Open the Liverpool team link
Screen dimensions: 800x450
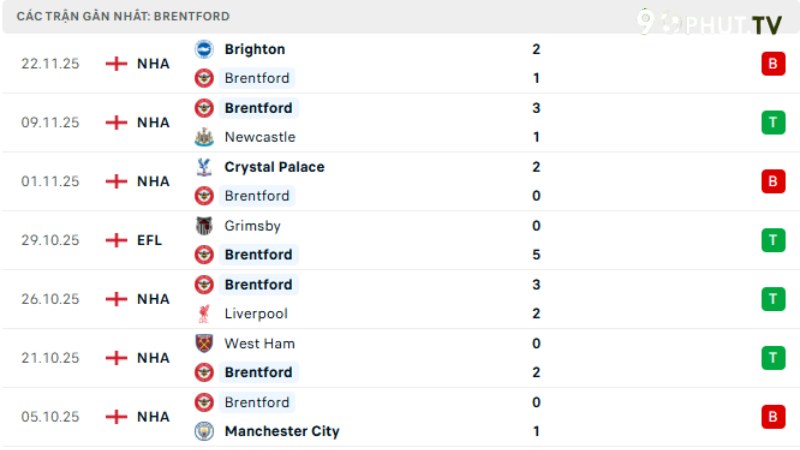[256, 314]
